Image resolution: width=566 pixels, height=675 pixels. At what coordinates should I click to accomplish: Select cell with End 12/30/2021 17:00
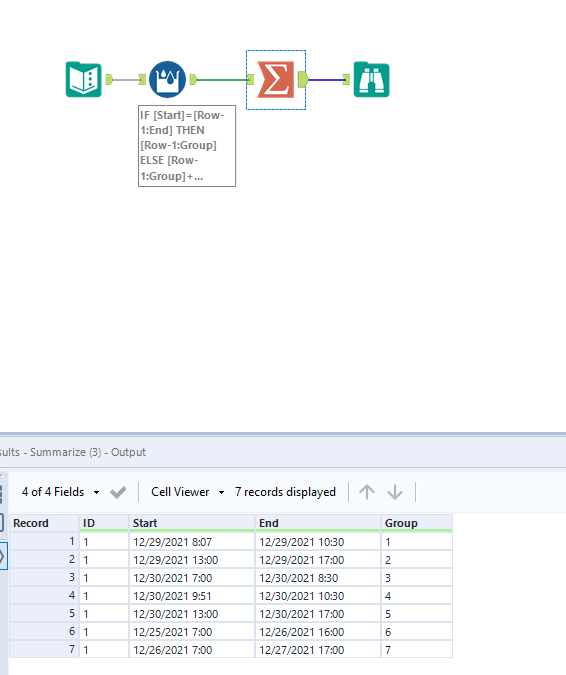click(318, 614)
